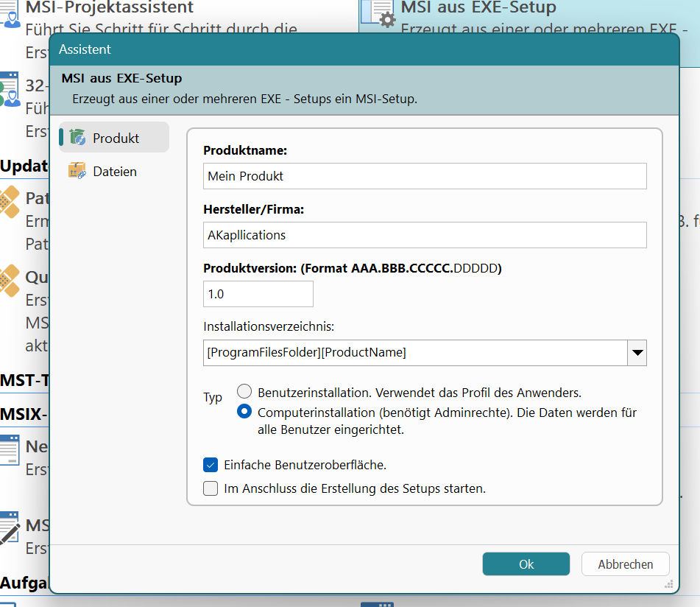Click the MSI-Projektassistent icon at top left

(10, 13)
